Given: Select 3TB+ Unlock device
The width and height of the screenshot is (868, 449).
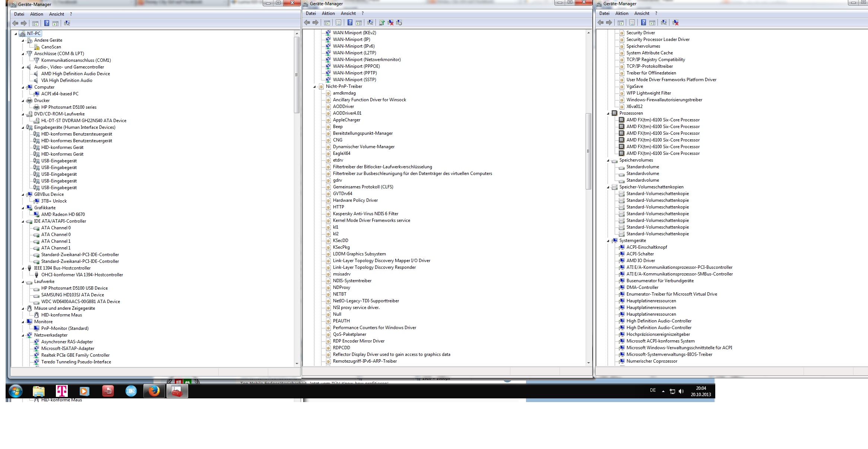Looking at the screenshot, I should tap(54, 201).
